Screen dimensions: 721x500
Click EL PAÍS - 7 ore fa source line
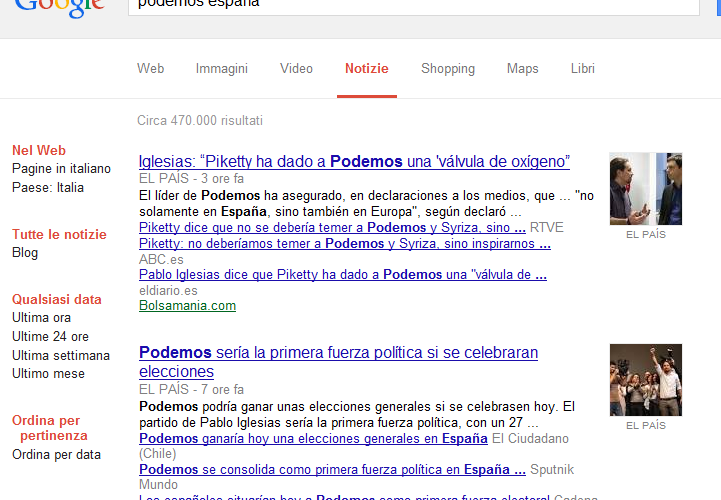[x=191, y=390]
